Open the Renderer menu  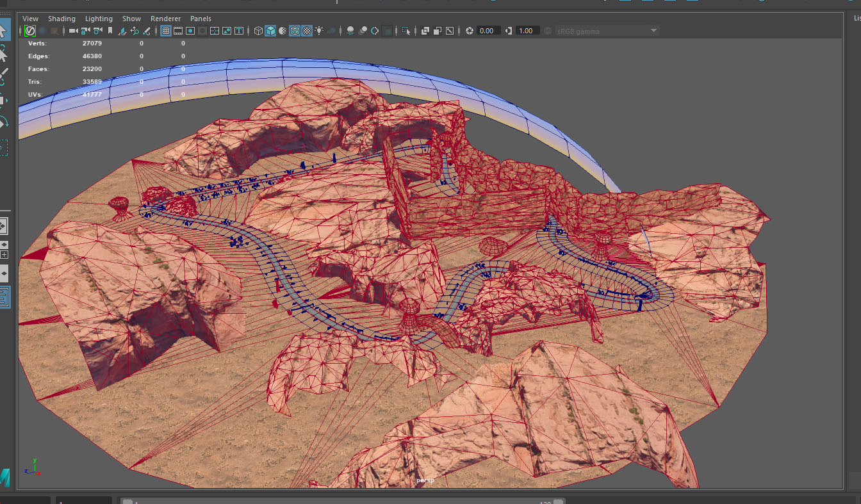(x=165, y=19)
